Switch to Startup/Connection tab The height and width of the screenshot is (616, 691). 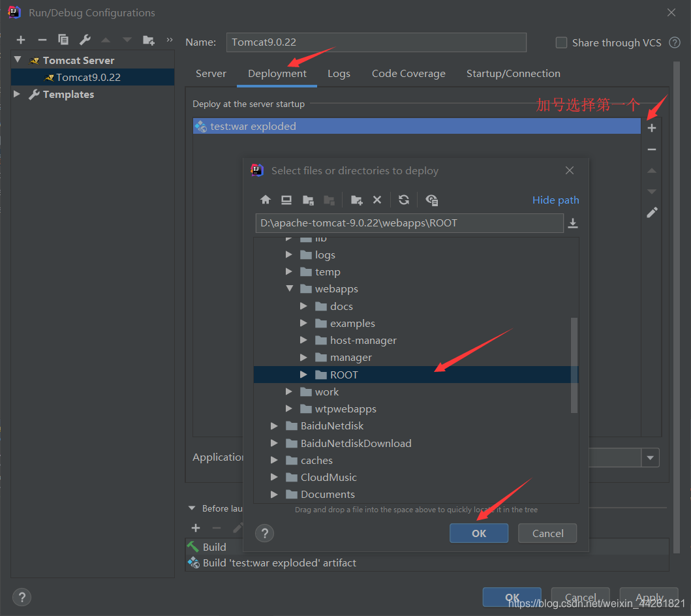514,74
